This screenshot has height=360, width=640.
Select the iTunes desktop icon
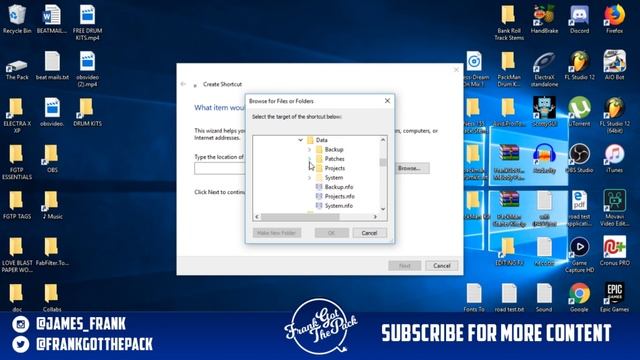614,158
